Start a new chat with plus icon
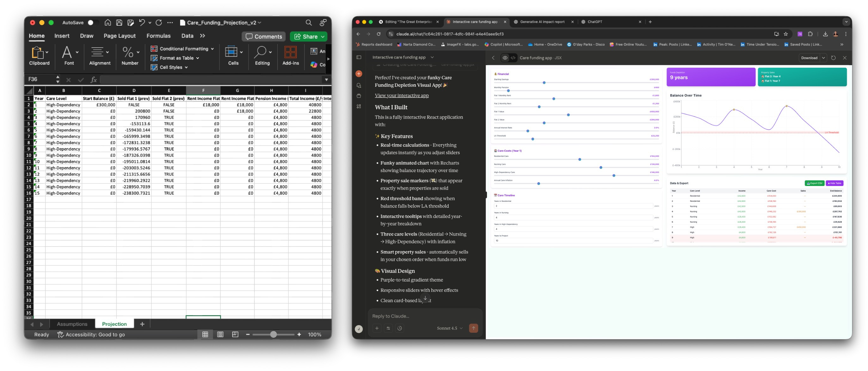The width and height of the screenshot is (868, 371). click(x=359, y=74)
